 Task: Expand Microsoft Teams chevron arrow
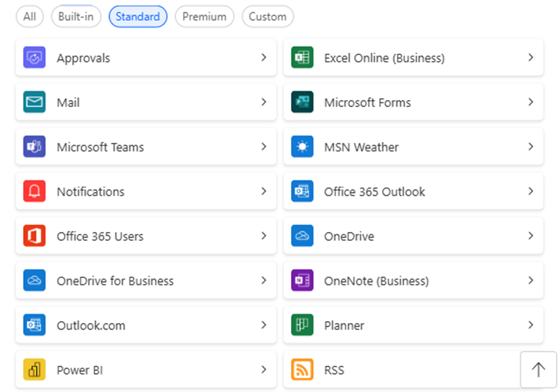click(x=264, y=147)
